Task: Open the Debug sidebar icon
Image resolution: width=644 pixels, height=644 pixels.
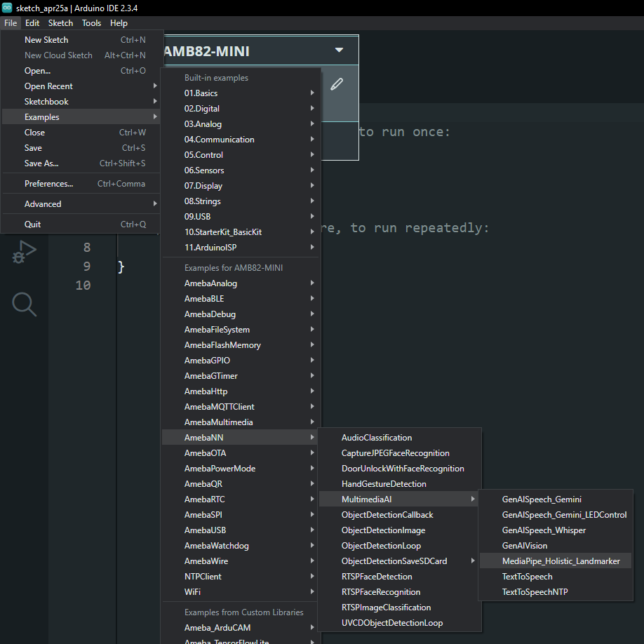Action: point(25,252)
